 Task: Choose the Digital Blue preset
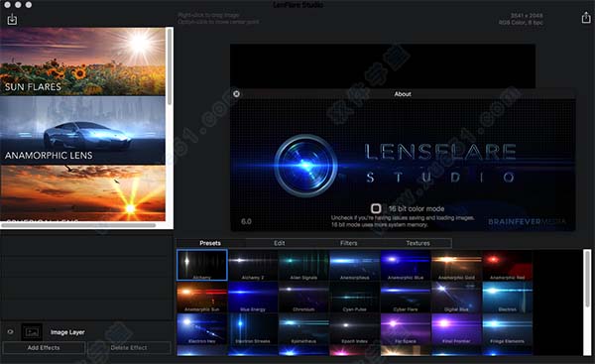point(456,297)
